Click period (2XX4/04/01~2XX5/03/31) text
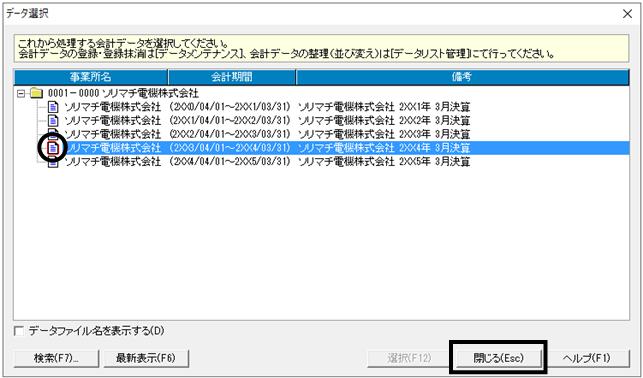 click(x=230, y=162)
